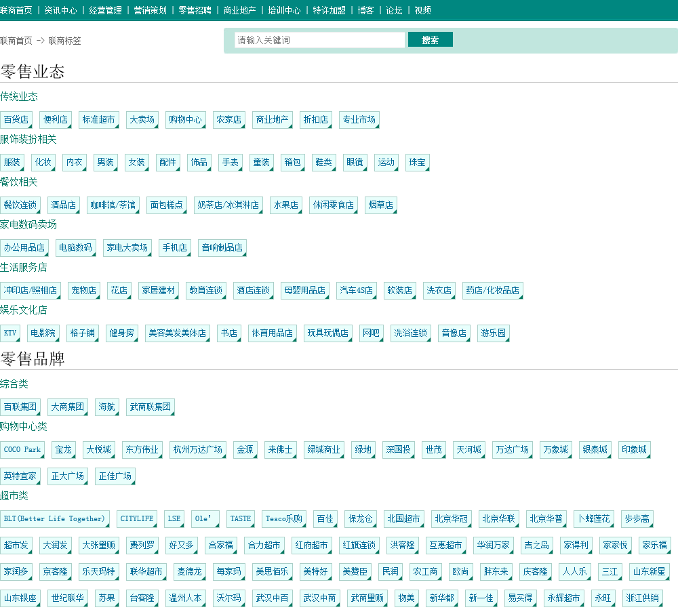678x616 pixels.
Task: Select the 百货店 tag
Action: pyautogui.click(x=16, y=120)
